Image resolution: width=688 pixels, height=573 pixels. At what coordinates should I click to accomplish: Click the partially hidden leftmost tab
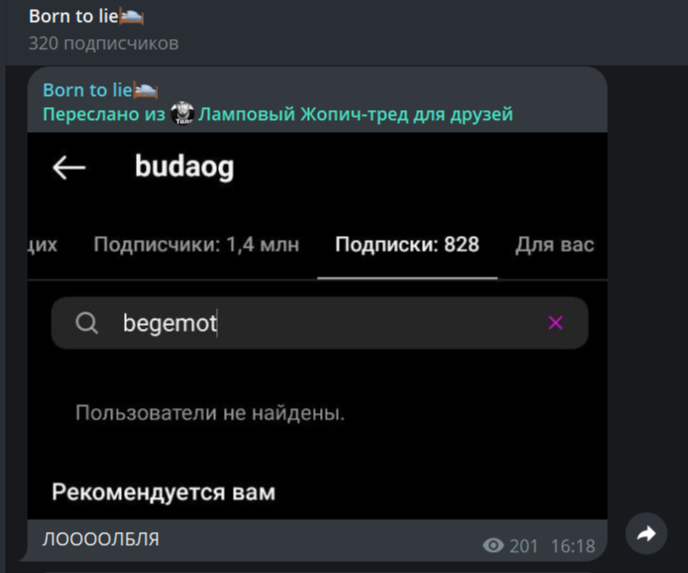coord(43,244)
